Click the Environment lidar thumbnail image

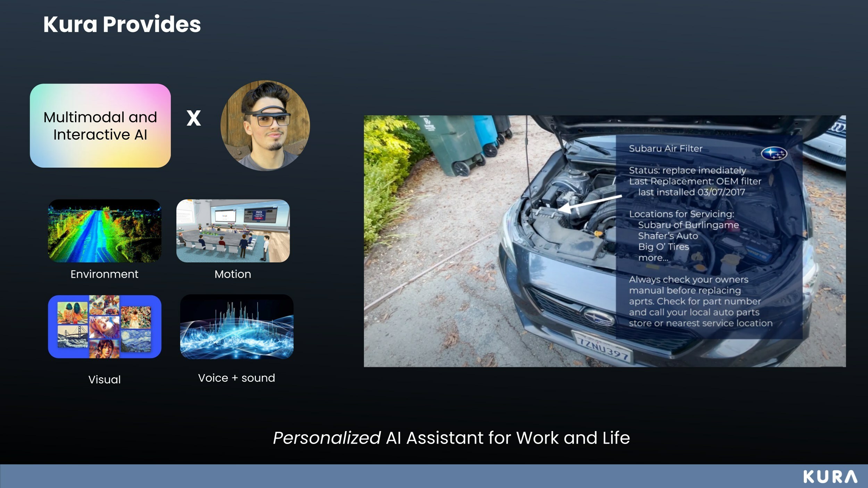(x=105, y=231)
